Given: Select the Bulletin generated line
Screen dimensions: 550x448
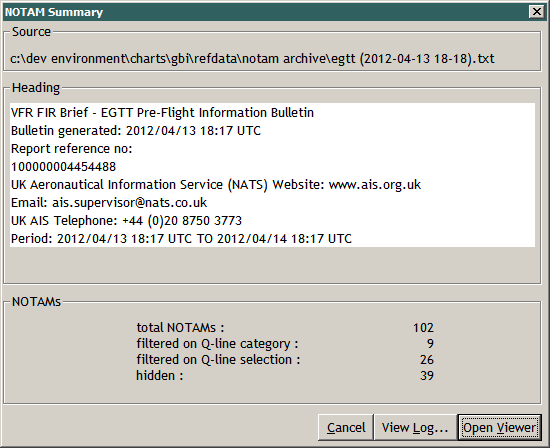Looking at the screenshot, I should coord(136,131).
